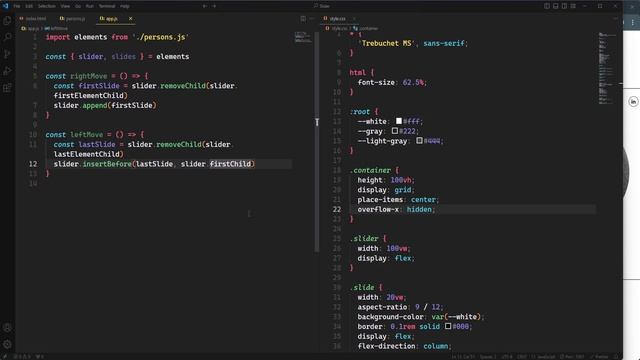Viewport: 640px width, 360px height.
Task: Open the Edit menu
Action: pos(29,6)
